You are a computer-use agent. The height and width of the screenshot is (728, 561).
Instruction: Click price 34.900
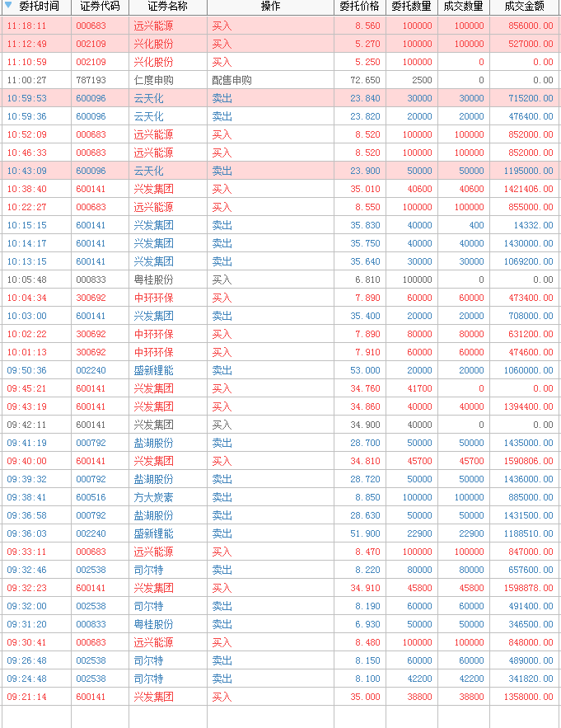point(365,425)
